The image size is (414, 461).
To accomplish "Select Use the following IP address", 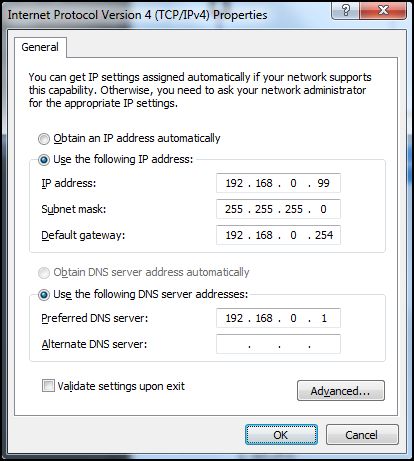I will [44, 160].
